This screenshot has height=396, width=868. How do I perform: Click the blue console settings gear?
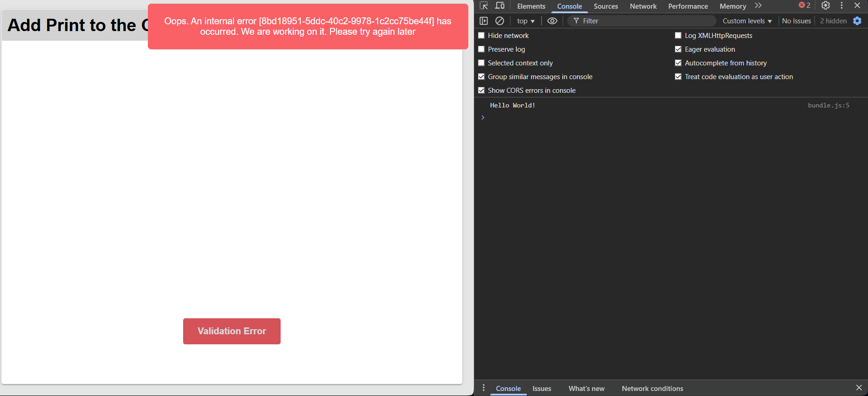857,21
